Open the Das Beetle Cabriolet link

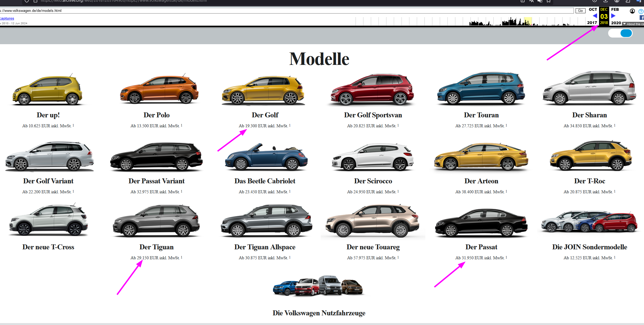tap(265, 181)
